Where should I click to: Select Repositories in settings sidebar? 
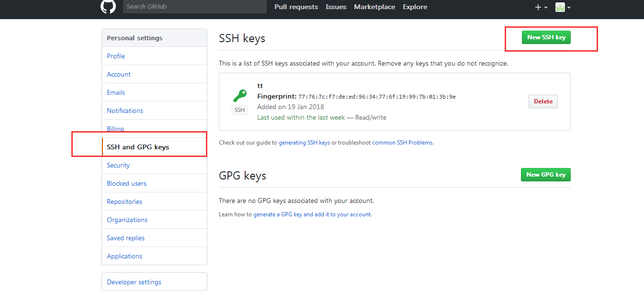click(154, 201)
